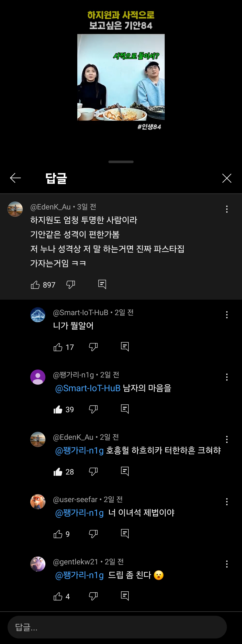Open the video thumbnail with 기안84

pos(121,77)
